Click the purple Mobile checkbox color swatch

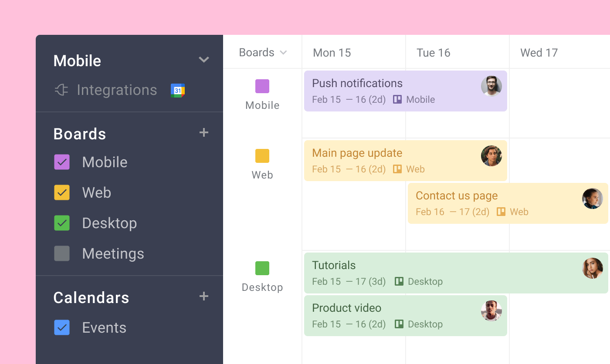(61, 162)
